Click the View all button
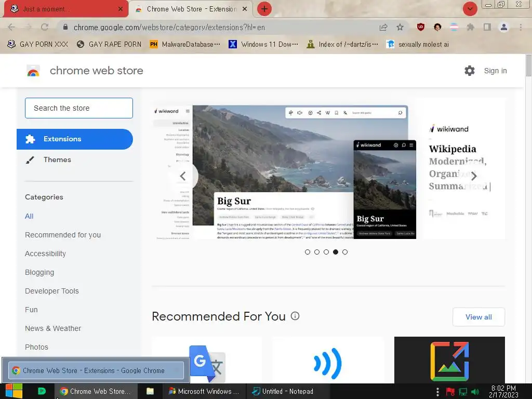 (478, 317)
